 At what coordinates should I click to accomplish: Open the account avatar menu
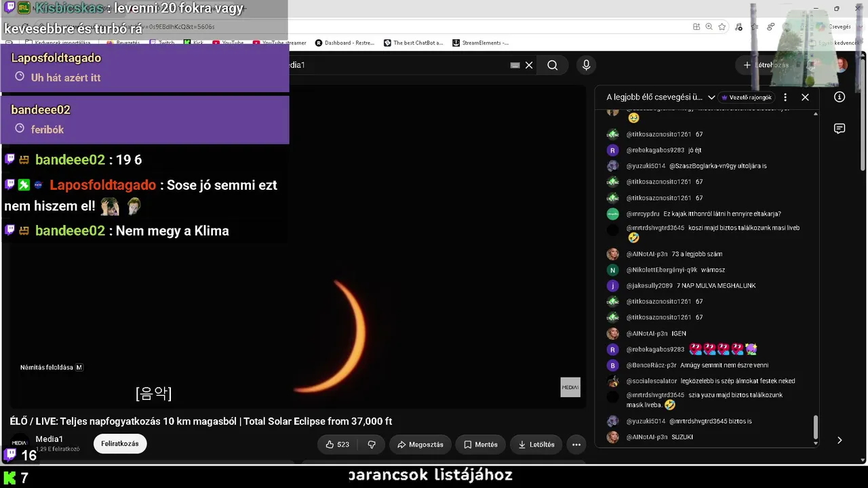pos(841,65)
